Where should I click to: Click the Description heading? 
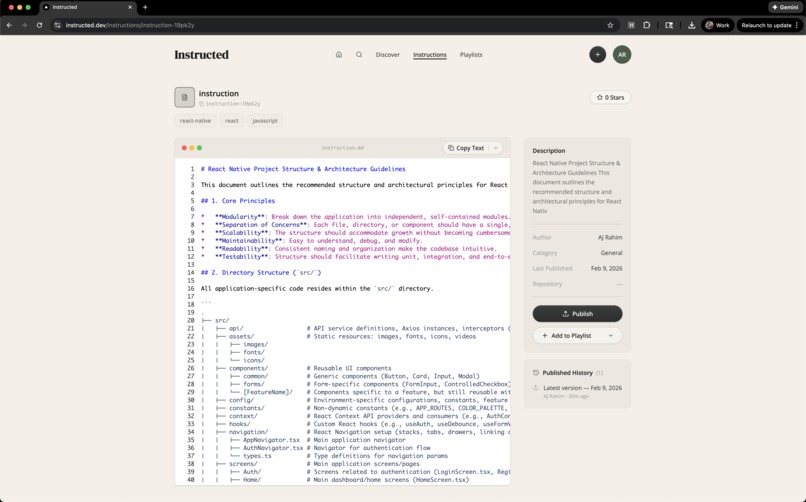point(549,151)
